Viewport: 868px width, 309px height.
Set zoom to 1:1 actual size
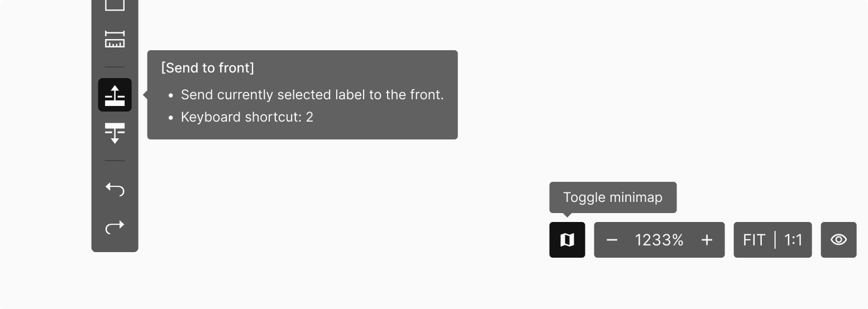coord(793,240)
